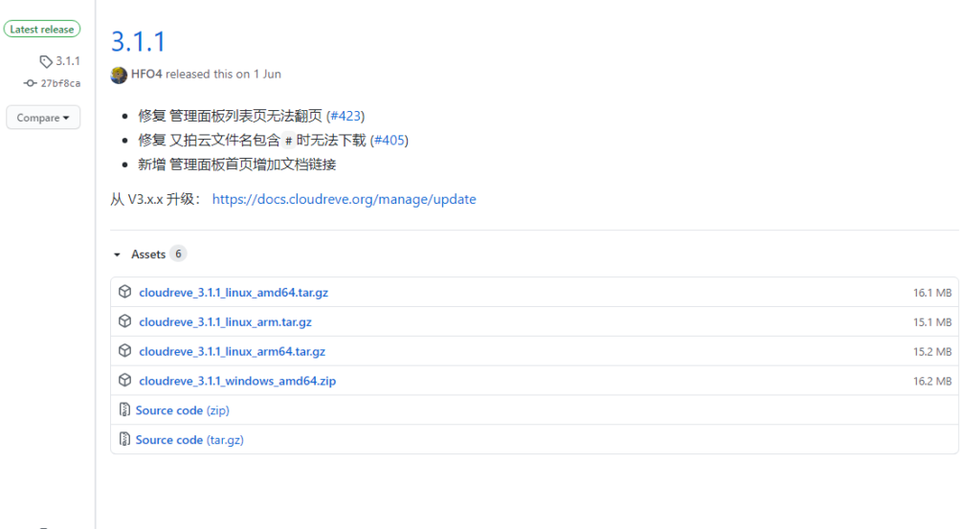Click the 16.1 MB size text
Screen dimensions: 980x529
(x=932, y=293)
